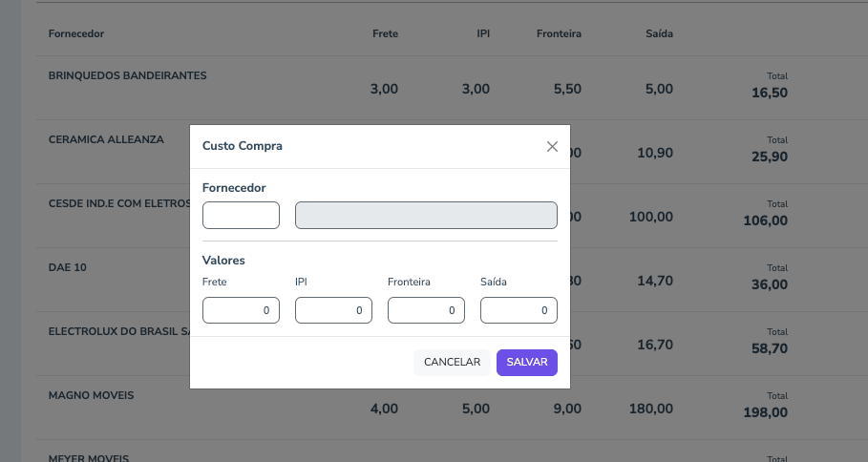Image resolution: width=868 pixels, height=462 pixels.
Task: Open the MAGNO MOVEIS supplier row
Action: 92,395
